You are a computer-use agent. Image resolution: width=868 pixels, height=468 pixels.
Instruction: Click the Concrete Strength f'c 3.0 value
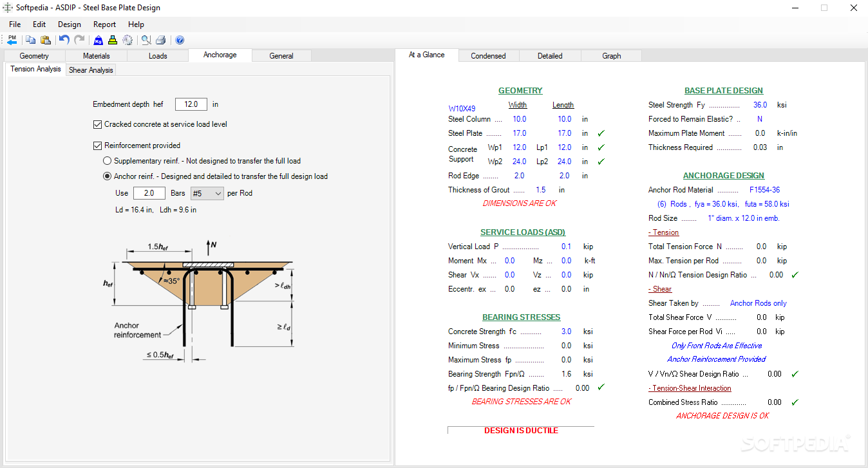(566, 332)
